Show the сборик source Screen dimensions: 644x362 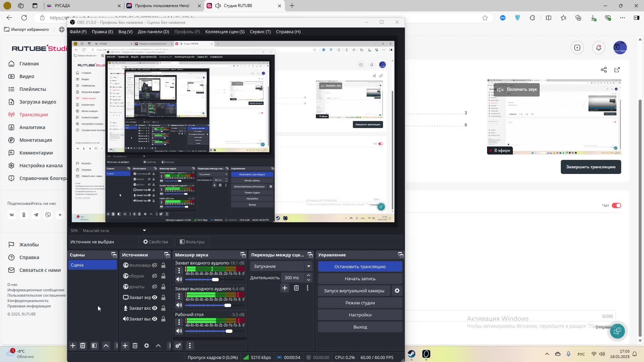[155, 276]
